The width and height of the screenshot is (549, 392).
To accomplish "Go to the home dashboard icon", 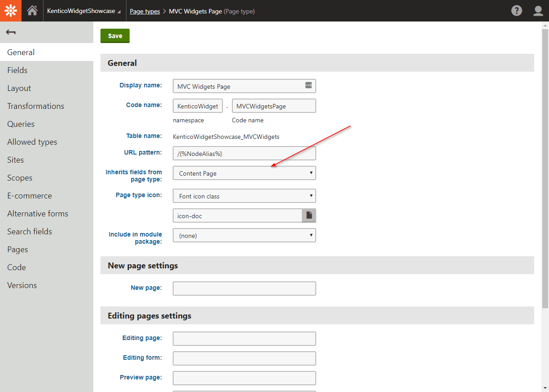I will [32, 11].
